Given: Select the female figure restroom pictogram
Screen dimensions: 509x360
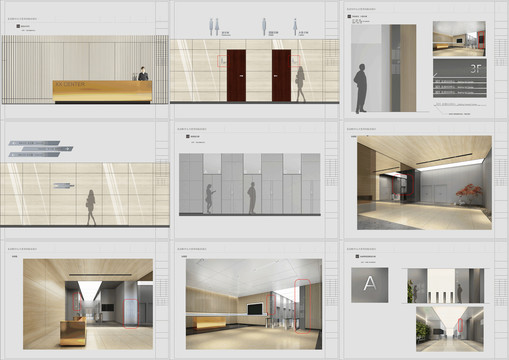Looking at the screenshot, I should tap(295, 27).
